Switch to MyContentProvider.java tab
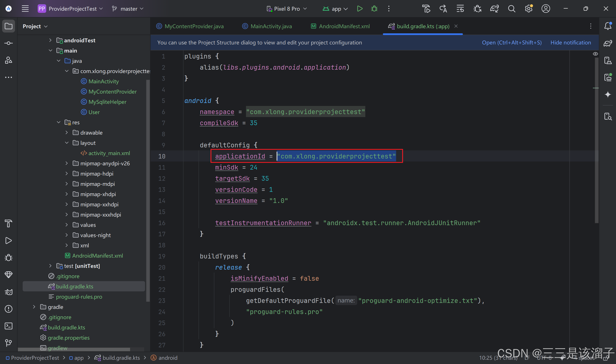The width and height of the screenshot is (616, 364). [x=190, y=26]
